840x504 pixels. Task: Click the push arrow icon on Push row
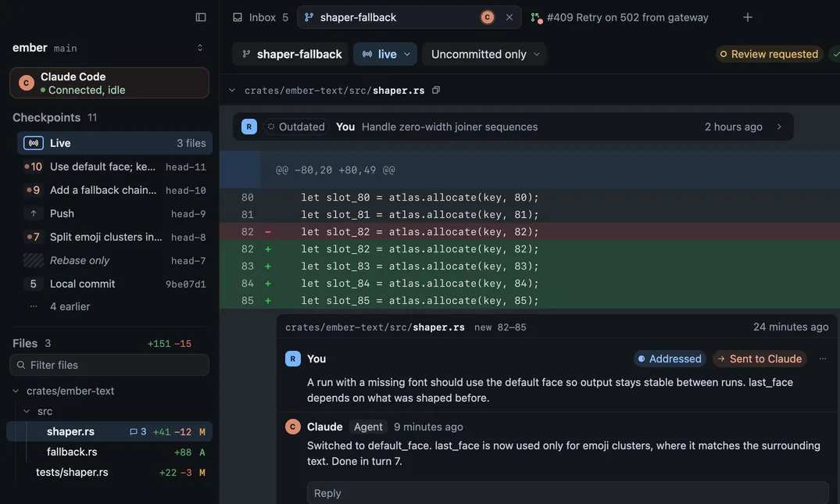(34, 213)
